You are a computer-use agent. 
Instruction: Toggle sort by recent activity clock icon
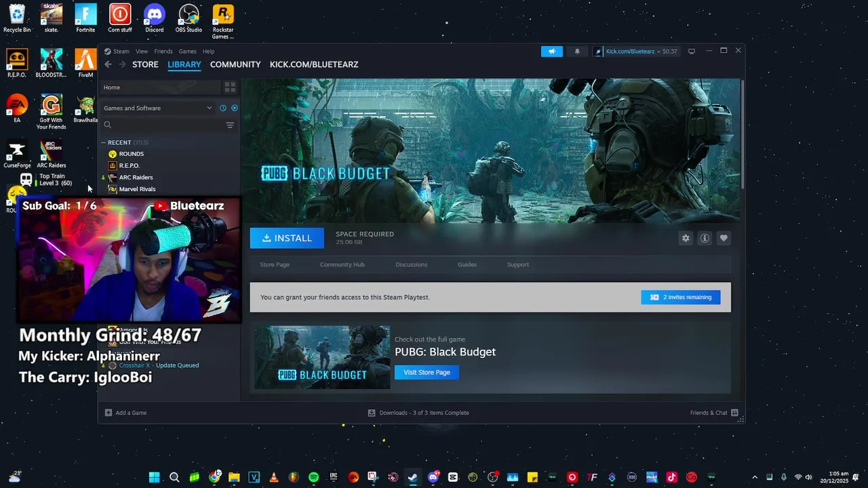(222, 108)
